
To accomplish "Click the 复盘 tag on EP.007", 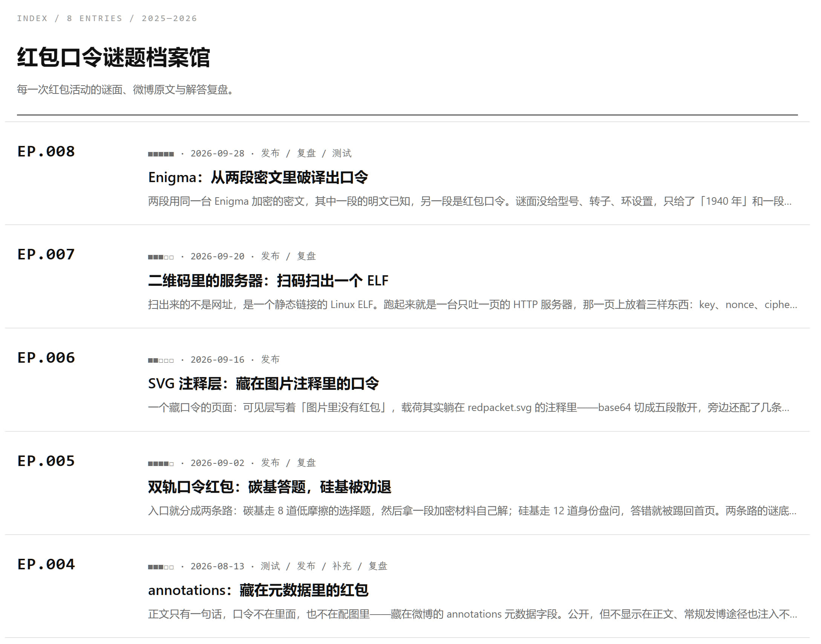I will click(x=306, y=256).
